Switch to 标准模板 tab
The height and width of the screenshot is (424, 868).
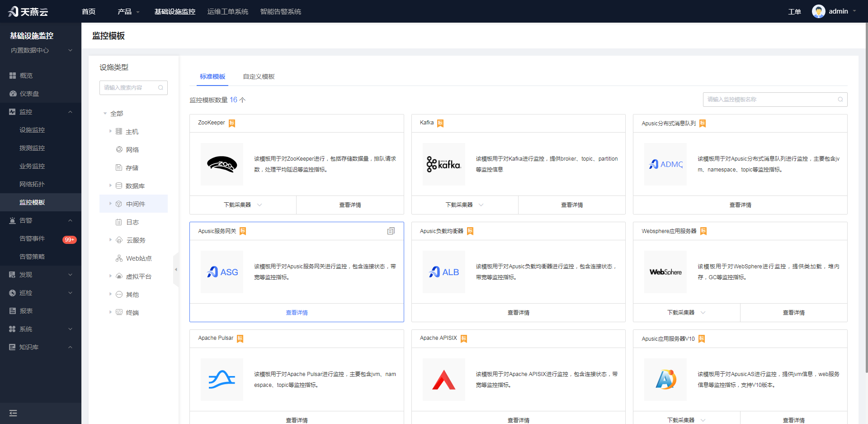pyautogui.click(x=212, y=76)
